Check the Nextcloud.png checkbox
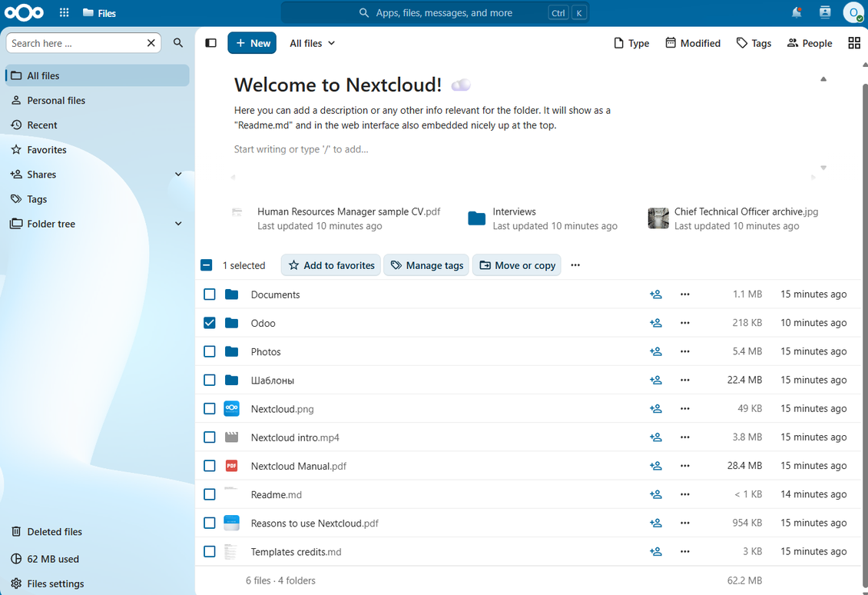868x595 pixels. (x=209, y=409)
